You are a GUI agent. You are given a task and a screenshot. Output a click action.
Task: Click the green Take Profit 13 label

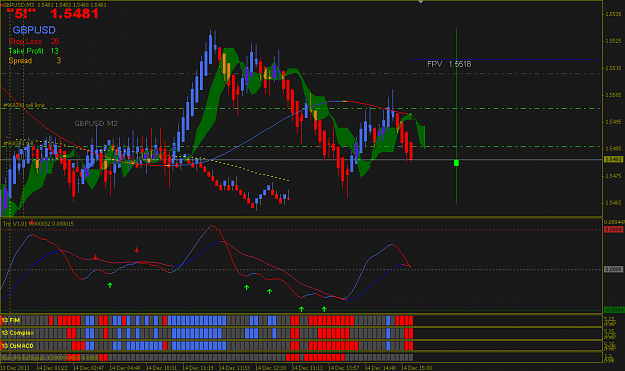point(33,51)
